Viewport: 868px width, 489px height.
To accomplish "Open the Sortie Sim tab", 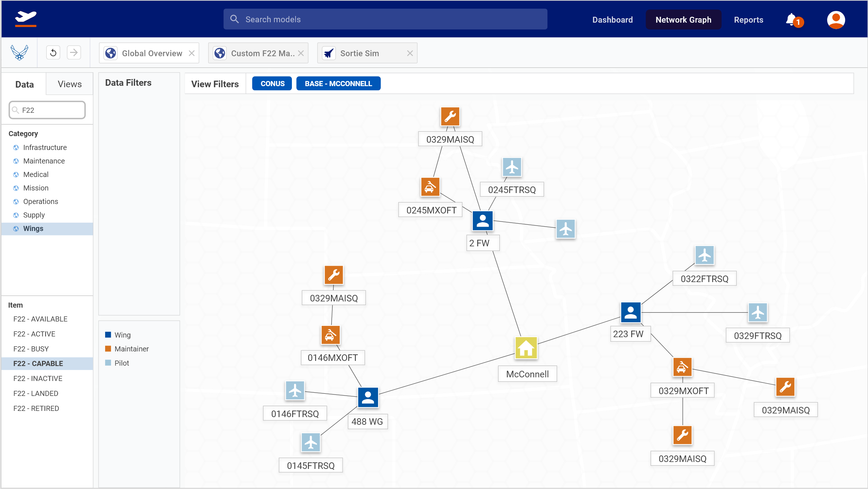I will point(359,53).
